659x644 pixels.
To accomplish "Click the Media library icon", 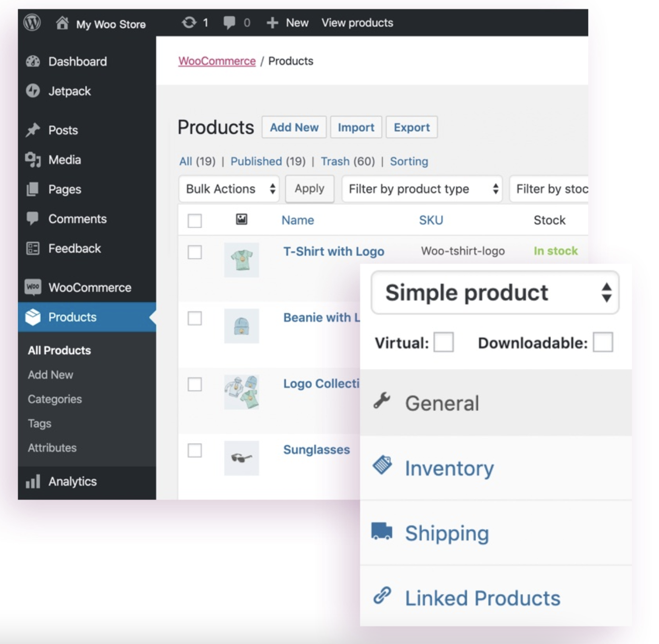I will coord(33,159).
